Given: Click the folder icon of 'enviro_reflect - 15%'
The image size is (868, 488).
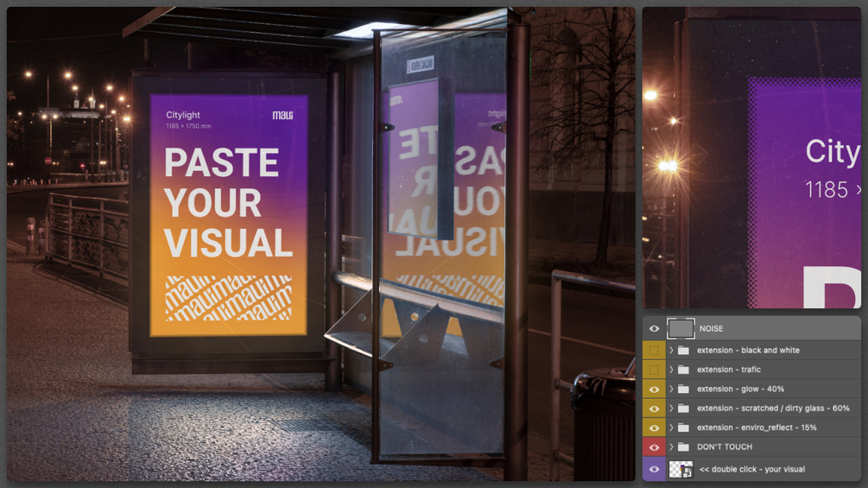Looking at the screenshot, I should [684, 428].
